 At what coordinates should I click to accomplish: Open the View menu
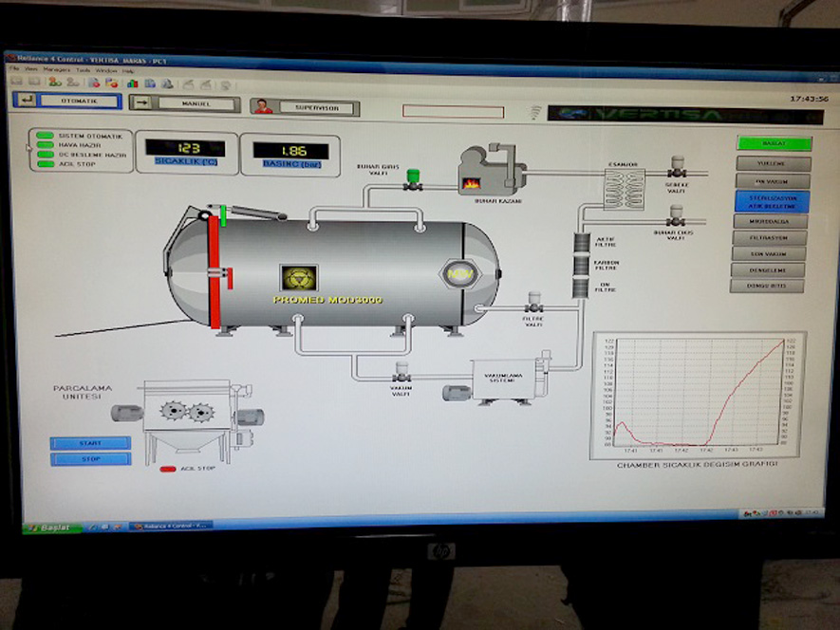click(31, 69)
